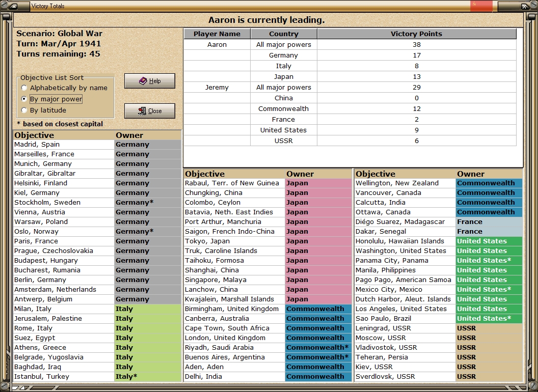Click the Italy owner cell for Rome, Italy
538x392 pixels.
pyautogui.click(x=148, y=328)
